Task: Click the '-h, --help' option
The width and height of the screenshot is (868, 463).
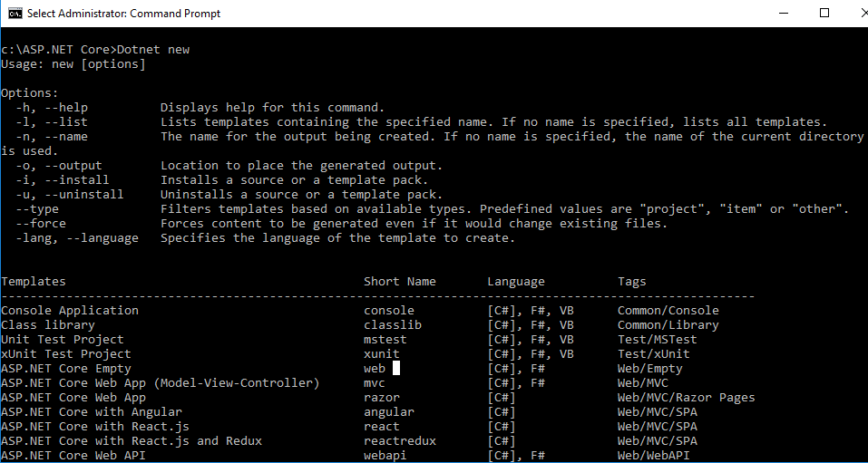Action: (x=52, y=107)
